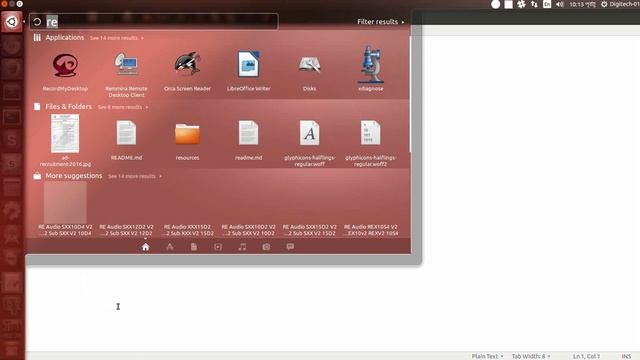The height and width of the screenshot is (360, 640).
Task: Switch to Home lens
Action: 145,247
